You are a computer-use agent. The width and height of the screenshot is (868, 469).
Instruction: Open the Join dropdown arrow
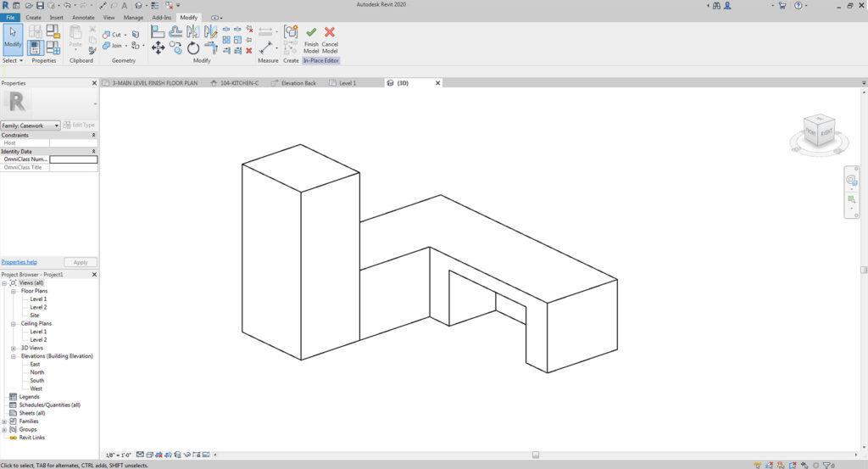click(126, 46)
